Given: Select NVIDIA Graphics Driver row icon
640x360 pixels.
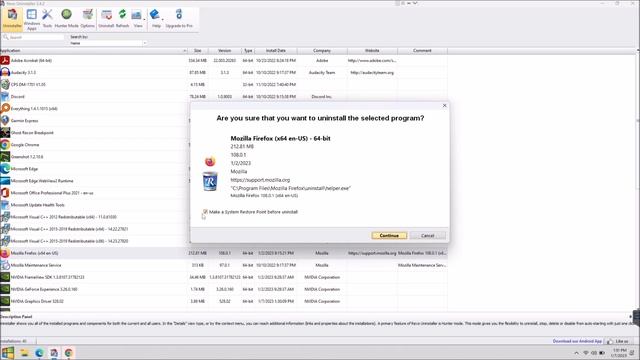Looking at the screenshot, I should (5, 301).
